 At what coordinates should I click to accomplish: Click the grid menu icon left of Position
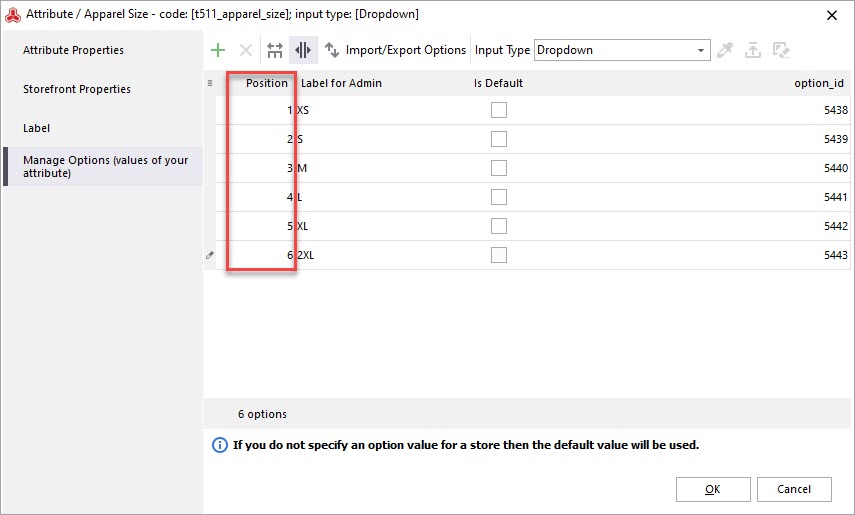[x=210, y=83]
